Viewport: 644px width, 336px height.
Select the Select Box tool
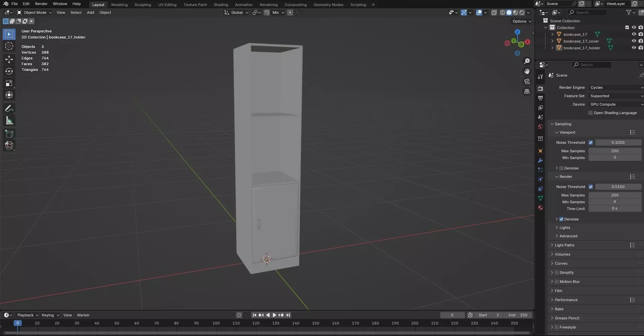pos(9,34)
